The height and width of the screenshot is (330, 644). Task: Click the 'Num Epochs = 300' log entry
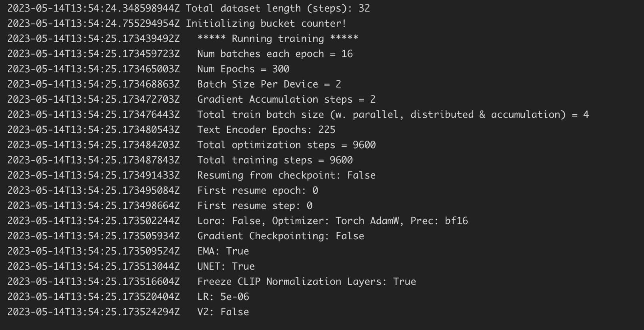(243, 69)
